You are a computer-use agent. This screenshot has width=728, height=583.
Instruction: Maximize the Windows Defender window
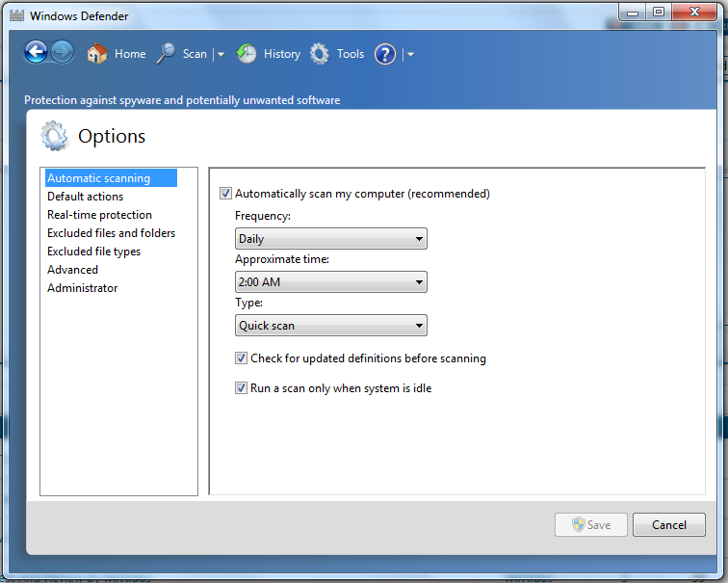point(659,13)
